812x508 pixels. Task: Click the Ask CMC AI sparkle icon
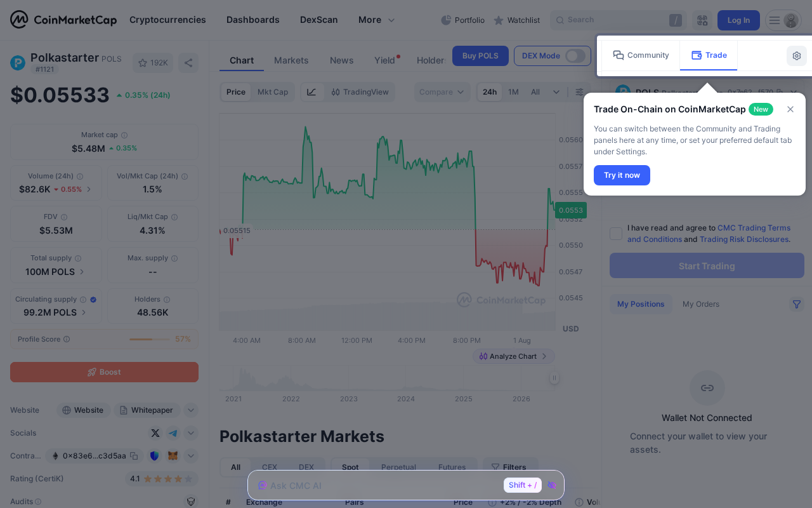click(x=262, y=485)
